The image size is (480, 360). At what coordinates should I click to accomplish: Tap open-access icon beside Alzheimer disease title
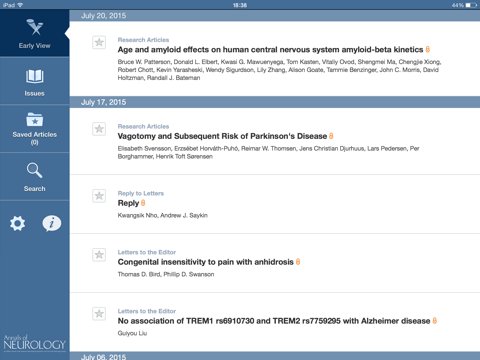coord(435,321)
